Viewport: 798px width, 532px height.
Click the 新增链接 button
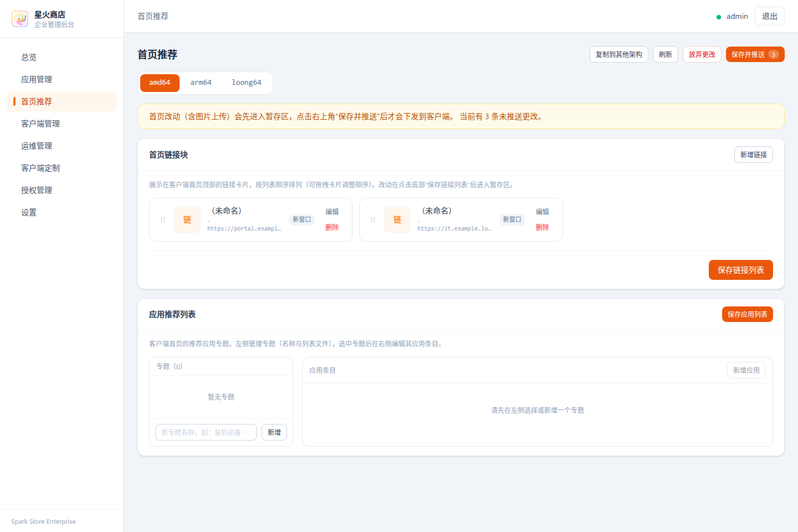coord(754,155)
